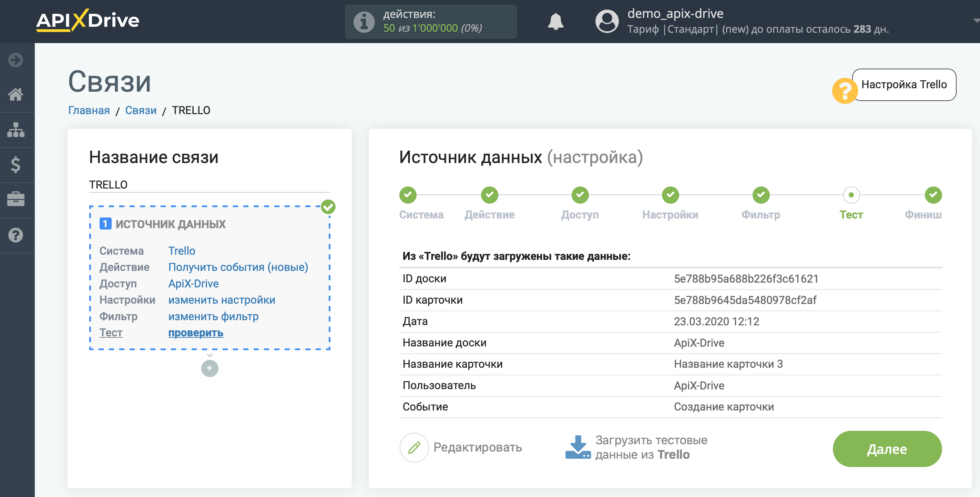Open Получить события (новые) action link
The height and width of the screenshot is (497, 980).
(238, 267)
